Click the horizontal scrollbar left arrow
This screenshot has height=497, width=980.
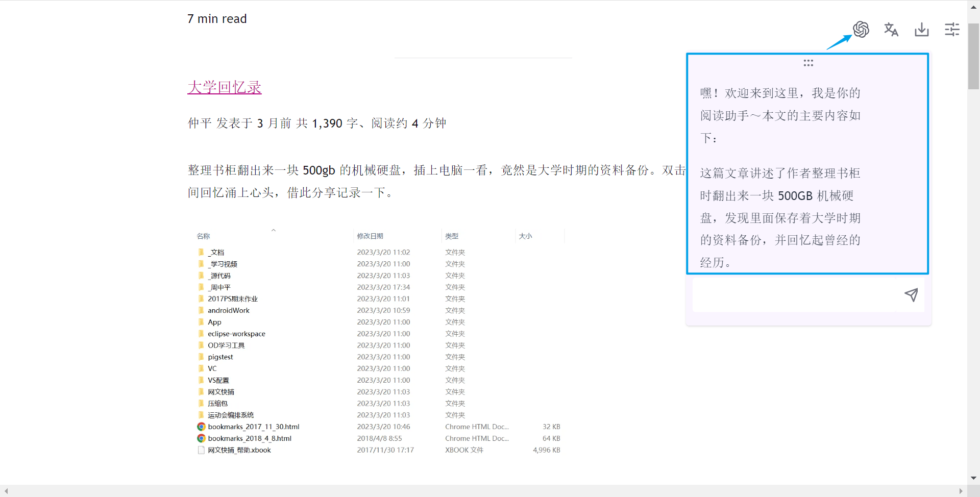click(6, 491)
